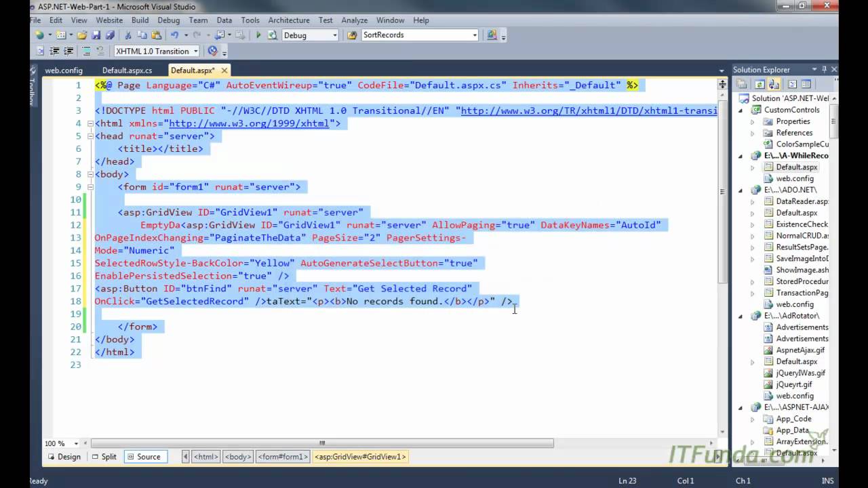The width and height of the screenshot is (868, 488).
Task: Click the View Code icon in Solution Explorer
Action: tap(791, 84)
